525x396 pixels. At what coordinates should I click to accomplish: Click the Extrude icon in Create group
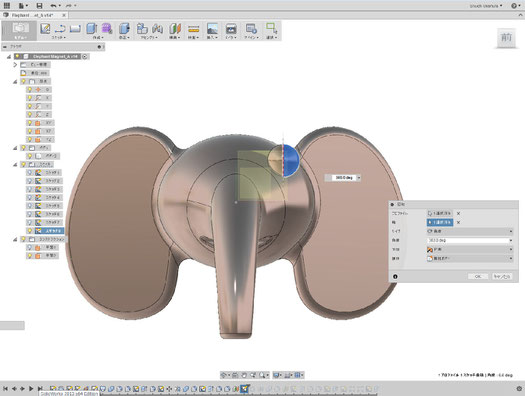pyautogui.click(x=91, y=28)
